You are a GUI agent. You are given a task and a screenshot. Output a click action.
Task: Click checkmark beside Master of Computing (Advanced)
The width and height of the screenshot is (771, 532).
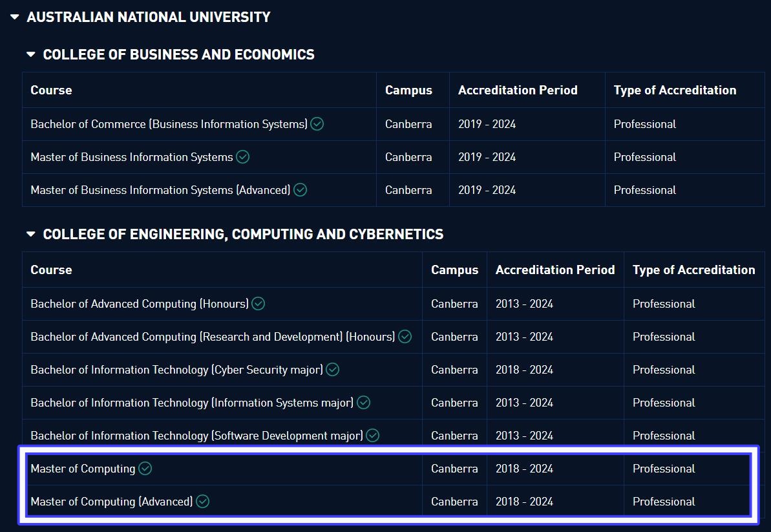(202, 502)
